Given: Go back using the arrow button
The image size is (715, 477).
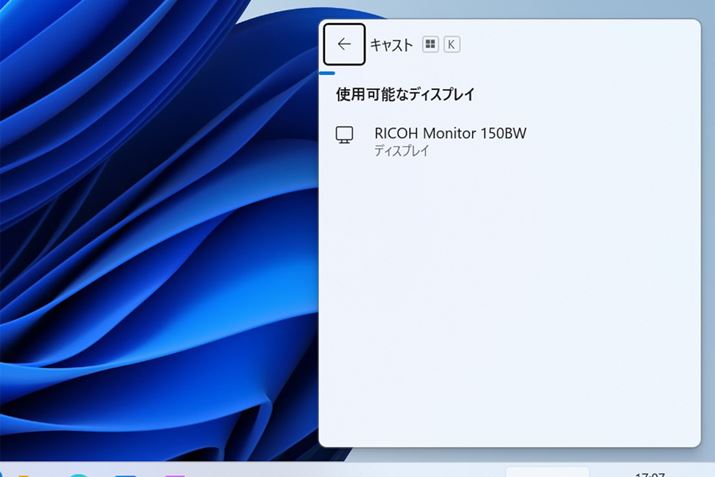Looking at the screenshot, I should pos(344,44).
